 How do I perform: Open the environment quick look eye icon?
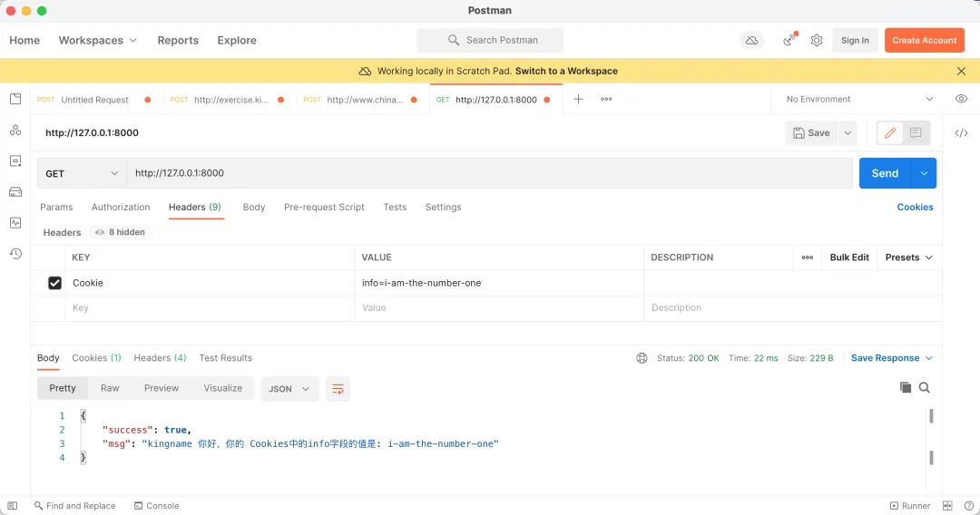[961, 99]
